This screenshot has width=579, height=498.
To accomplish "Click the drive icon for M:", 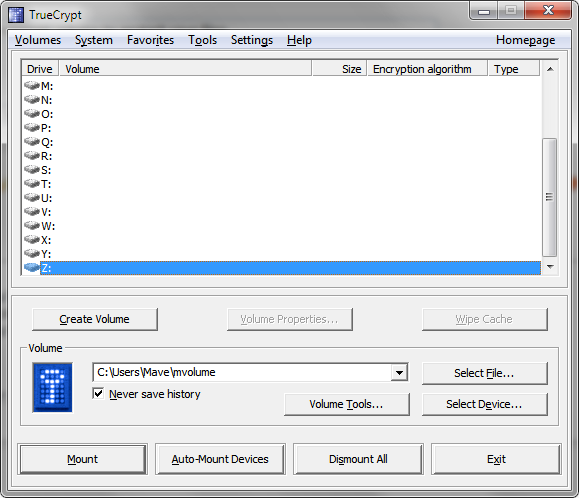I will pyautogui.click(x=32, y=86).
